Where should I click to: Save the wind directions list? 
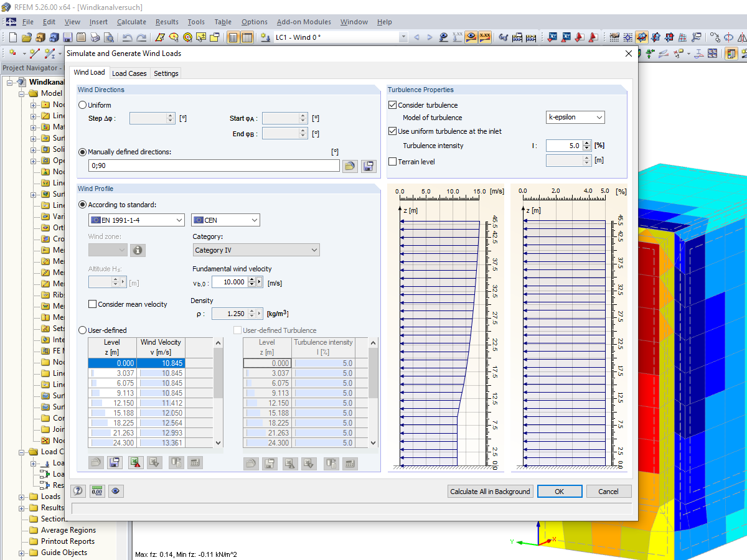pyautogui.click(x=367, y=166)
